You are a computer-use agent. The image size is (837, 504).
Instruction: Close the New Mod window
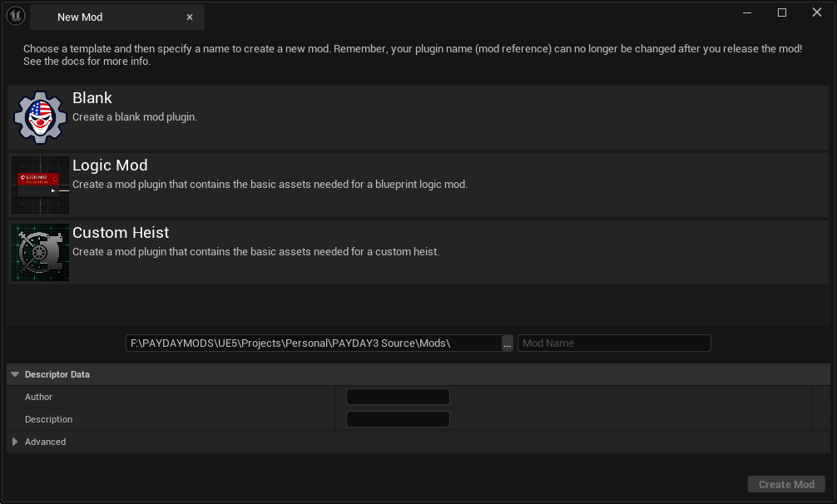(817, 12)
